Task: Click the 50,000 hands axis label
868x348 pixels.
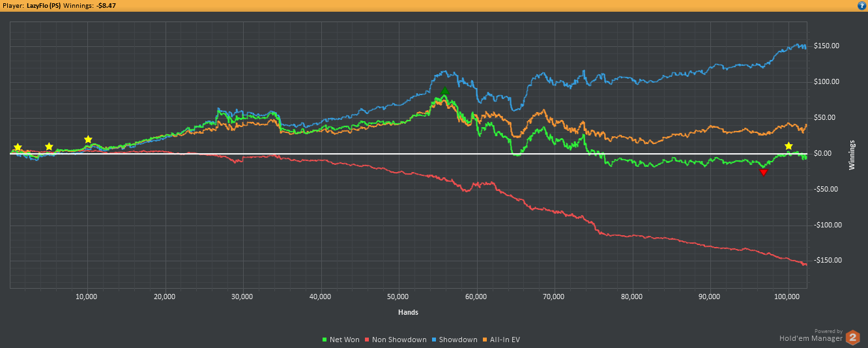Action: [398, 297]
